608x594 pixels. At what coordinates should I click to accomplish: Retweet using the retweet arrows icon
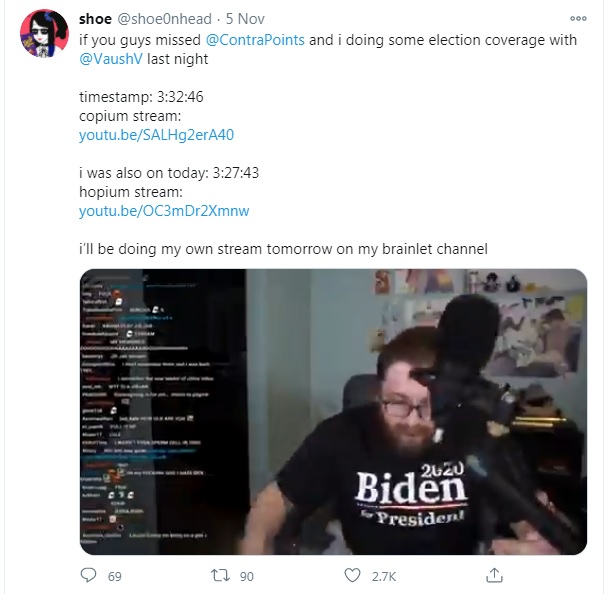click(x=220, y=575)
